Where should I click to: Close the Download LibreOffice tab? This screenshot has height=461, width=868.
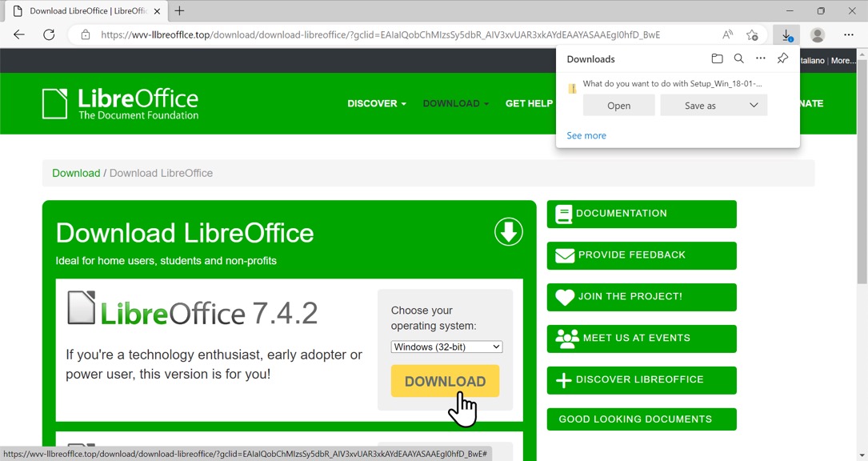[157, 11]
